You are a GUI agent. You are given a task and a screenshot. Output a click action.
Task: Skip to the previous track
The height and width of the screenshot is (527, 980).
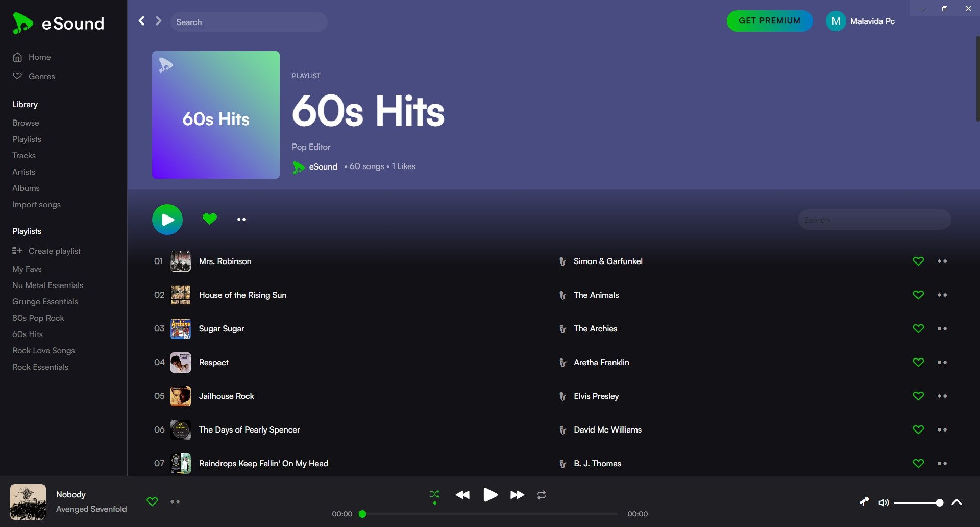(x=462, y=495)
